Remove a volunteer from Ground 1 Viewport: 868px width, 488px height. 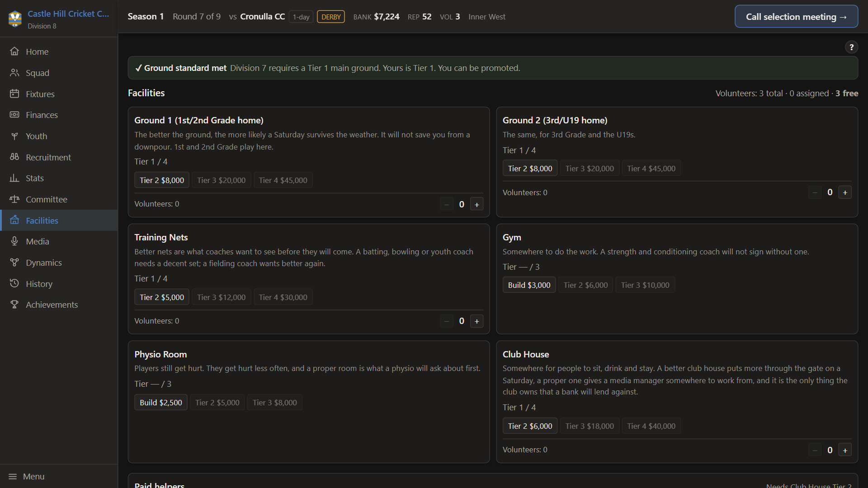(446, 204)
